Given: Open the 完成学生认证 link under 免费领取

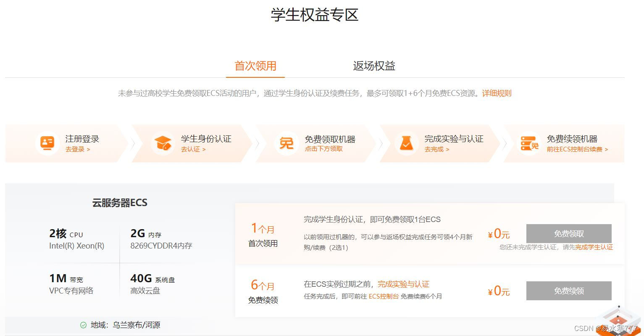Looking at the screenshot, I should coord(594,247).
